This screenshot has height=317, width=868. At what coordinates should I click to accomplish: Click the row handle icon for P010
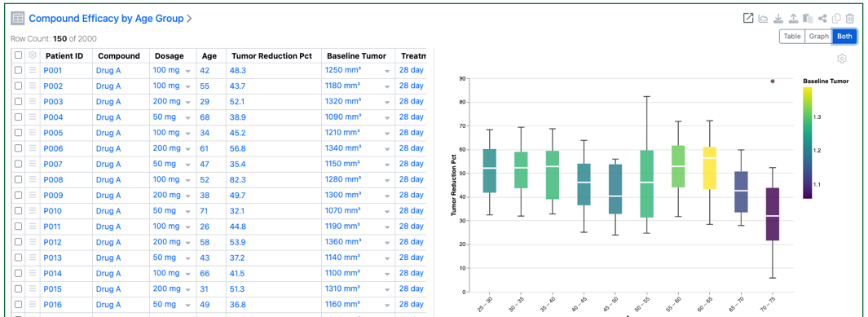(33, 211)
